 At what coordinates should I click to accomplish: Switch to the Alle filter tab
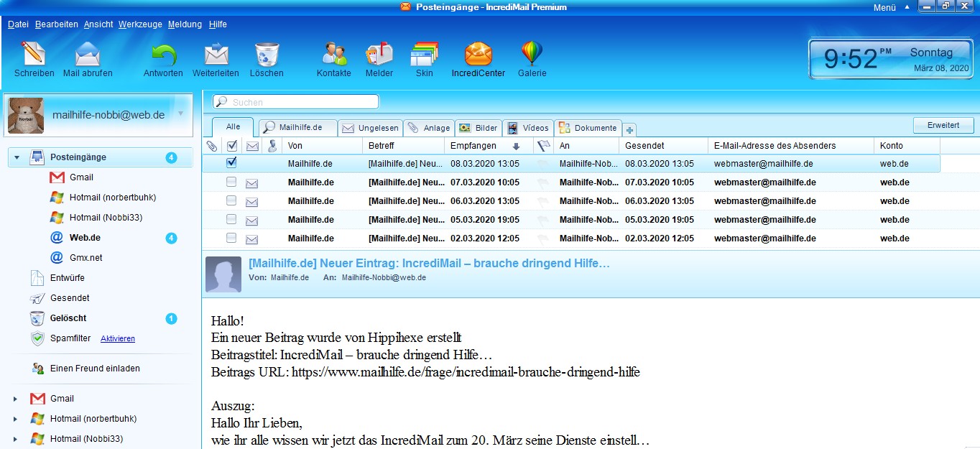tap(233, 127)
